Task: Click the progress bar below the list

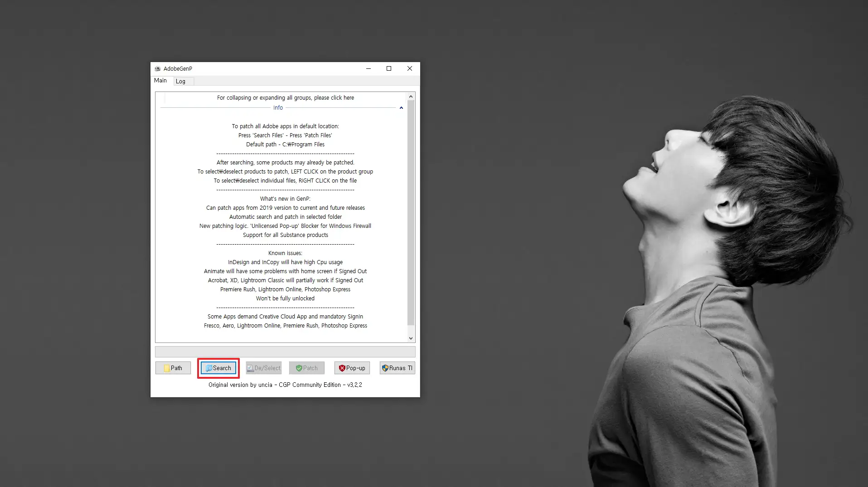Action: tap(285, 352)
